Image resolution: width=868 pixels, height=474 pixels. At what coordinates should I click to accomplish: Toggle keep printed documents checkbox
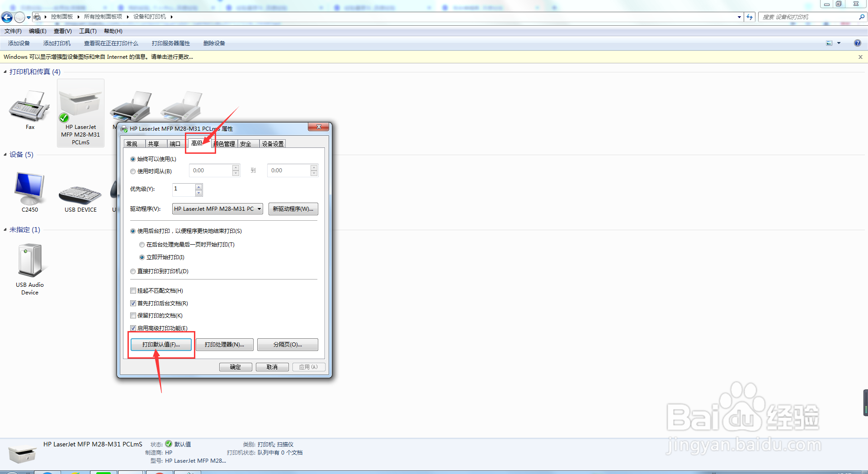point(133,316)
